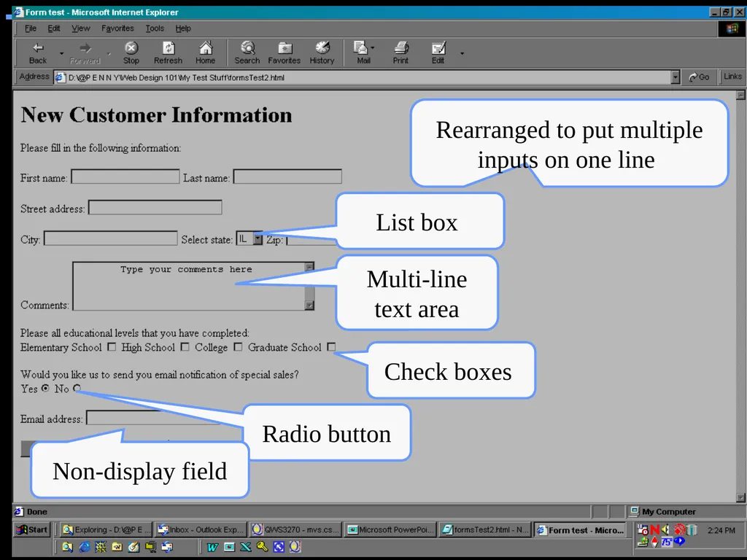Click the Go button
Image resolution: width=747 pixels, height=560 pixels.
[x=699, y=77]
